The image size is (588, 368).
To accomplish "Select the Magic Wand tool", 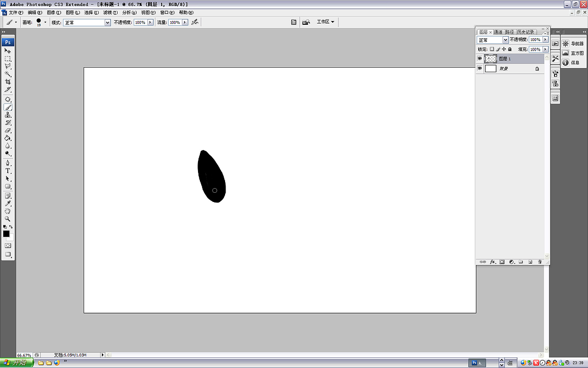I will [x=8, y=74].
